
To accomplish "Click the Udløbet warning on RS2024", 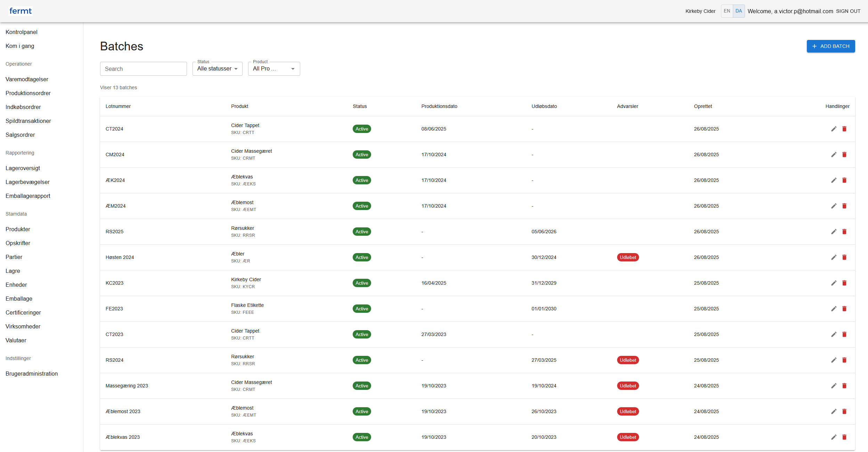I will [x=628, y=360].
